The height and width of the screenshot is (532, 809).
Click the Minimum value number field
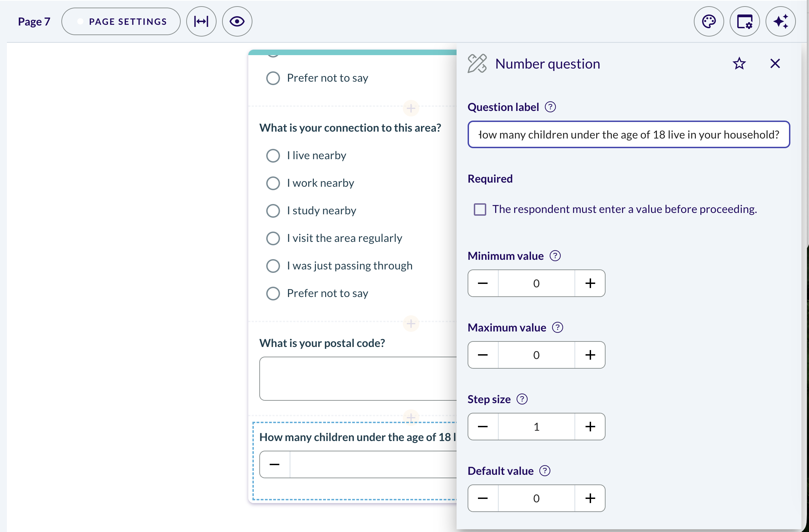tap(536, 283)
